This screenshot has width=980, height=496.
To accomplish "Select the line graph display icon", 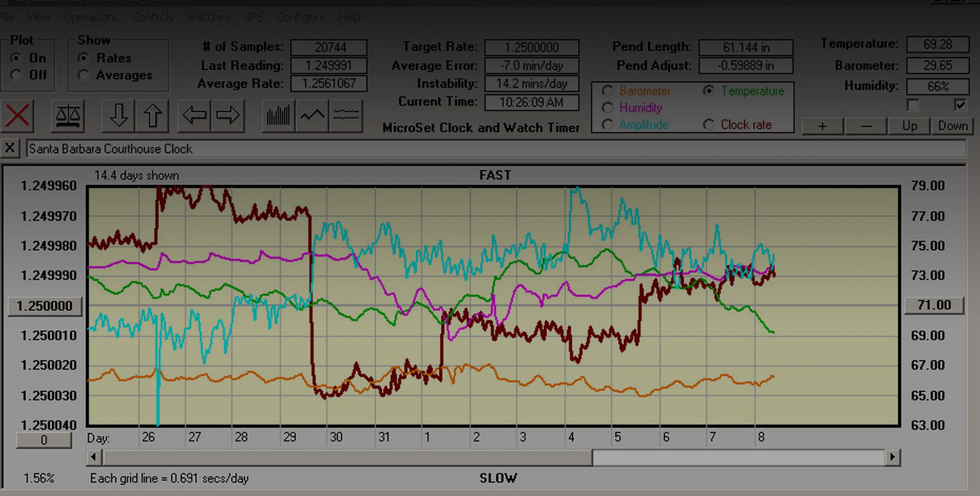I will [312, 116].
